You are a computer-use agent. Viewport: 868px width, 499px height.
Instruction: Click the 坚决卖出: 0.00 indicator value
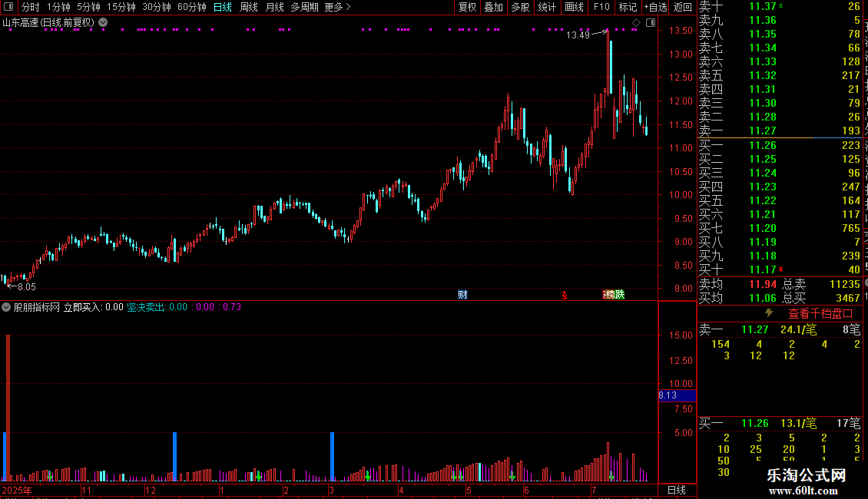[157, 307]
